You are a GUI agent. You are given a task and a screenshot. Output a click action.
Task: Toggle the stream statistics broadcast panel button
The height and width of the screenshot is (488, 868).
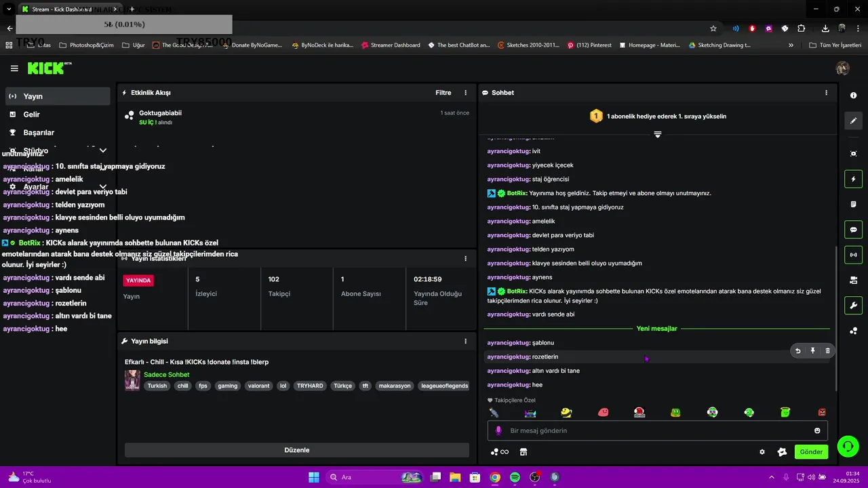point(853,255)
